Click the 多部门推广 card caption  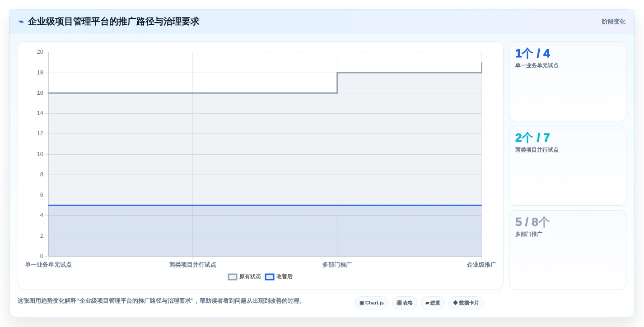pos(529,234)
